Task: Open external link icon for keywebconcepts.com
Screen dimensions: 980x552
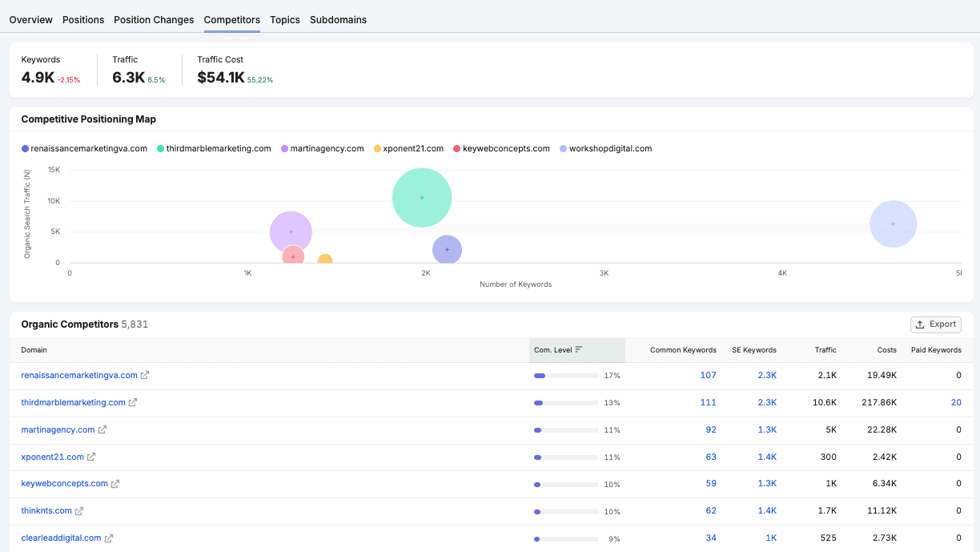Action: pyautogui.click(x=115, y=484)
